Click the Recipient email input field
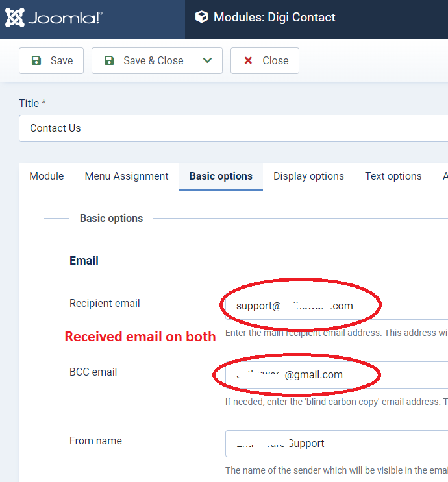 (x=336, y=306)
